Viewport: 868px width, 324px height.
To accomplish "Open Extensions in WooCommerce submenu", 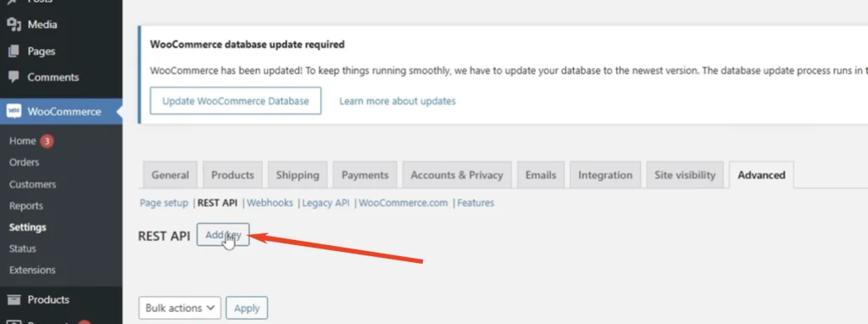I will [x=32, y=270].
